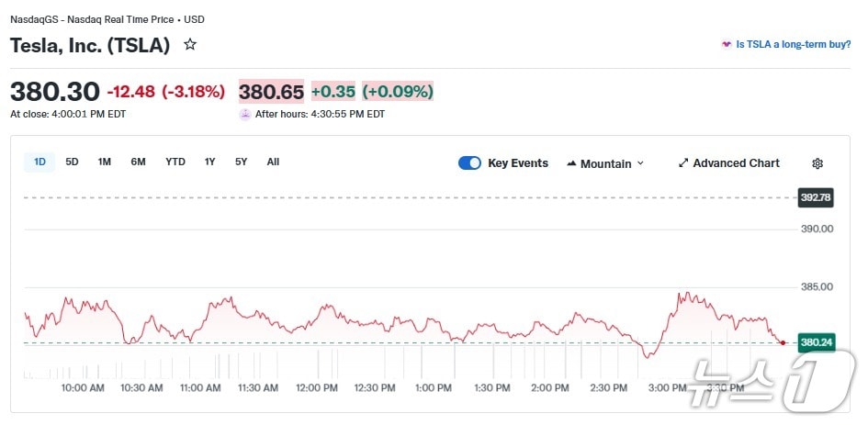Click the 380.24 current price marker

click(816, 342)
